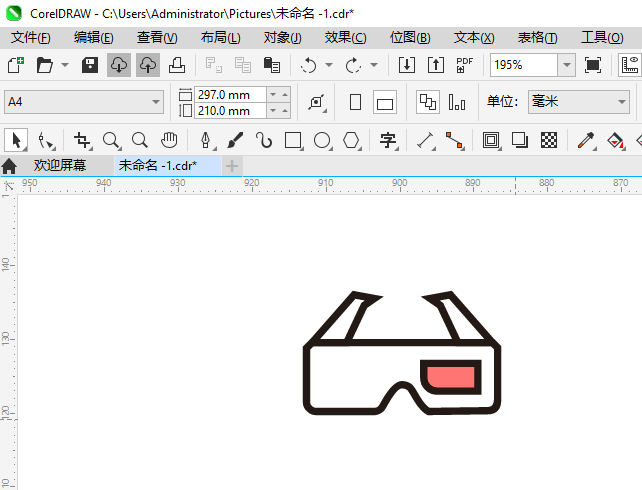Click the cloud download icon
Image resolution: width=642 pixels, height=490 pixels.
[x=119, y=65]
